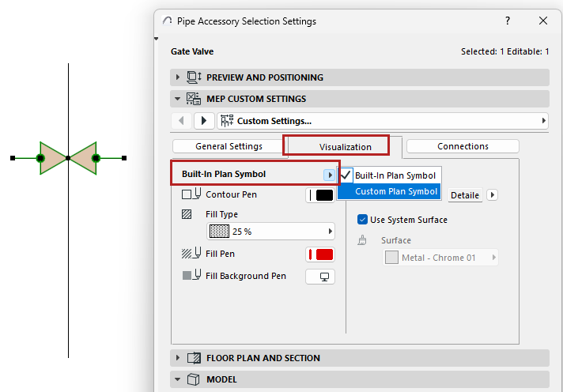Go to previous custom settings page

tap(181, 121)
